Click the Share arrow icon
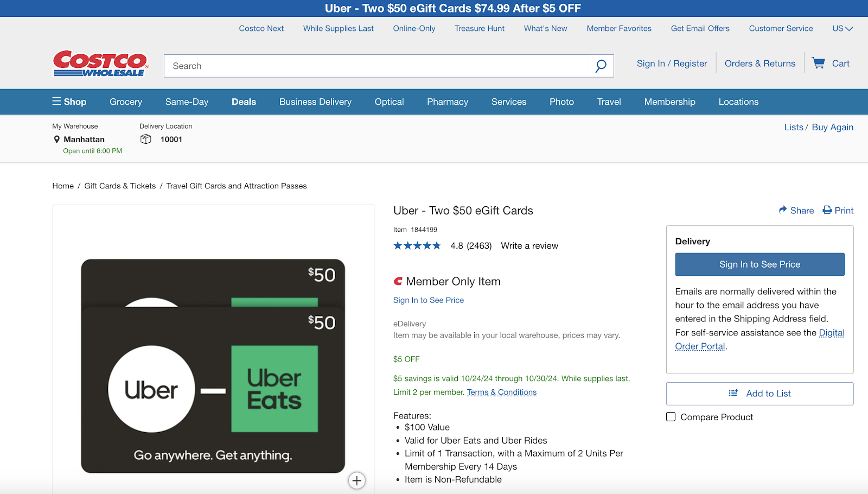This screenshot has height=494, width=868. pos(783,210)
